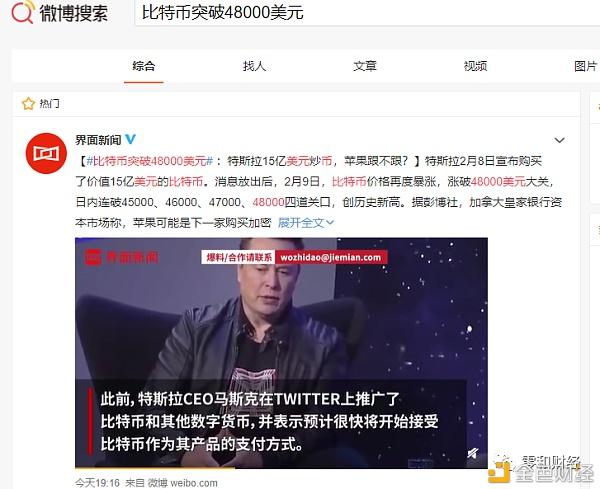The image size is (600, 489).
Task: Switch to the 找人 tab
Action: 254,66
